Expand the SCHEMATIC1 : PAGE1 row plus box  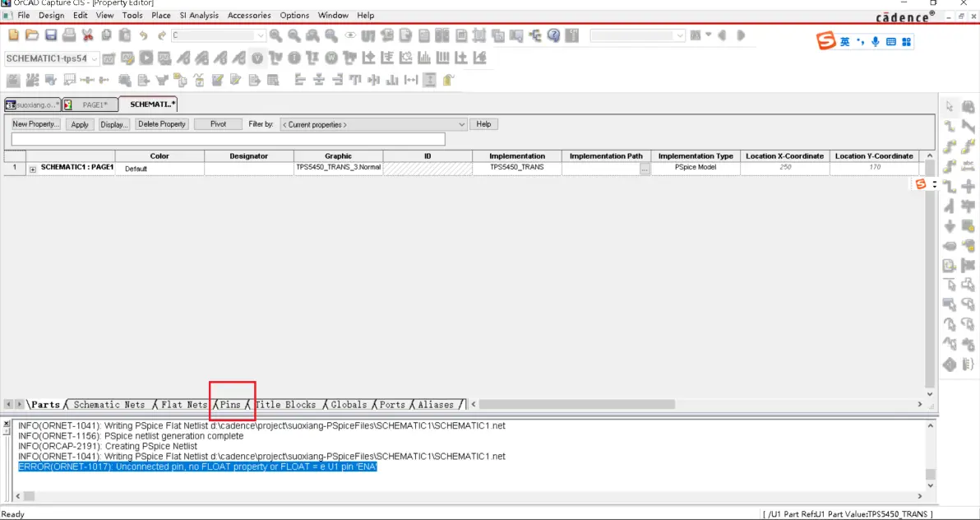point(33,169)
